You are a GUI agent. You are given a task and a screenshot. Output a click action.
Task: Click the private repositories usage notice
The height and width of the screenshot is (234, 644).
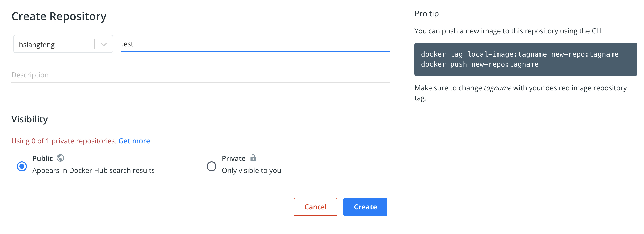click(64, 141)
